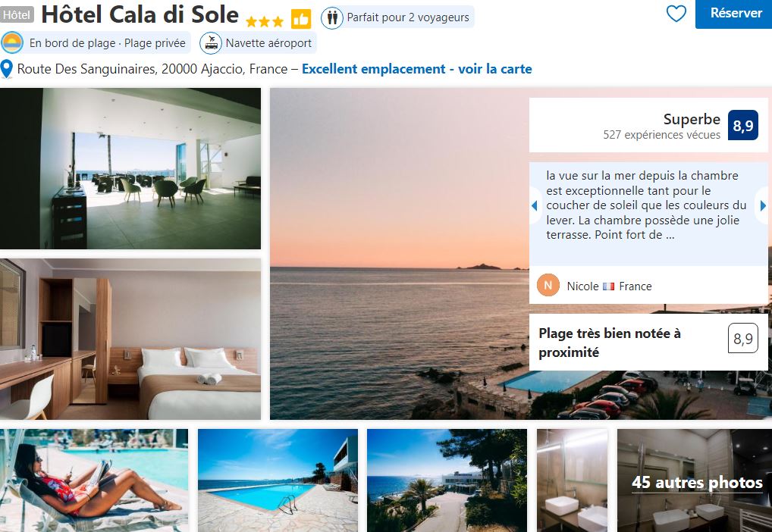Open the terrace lounge photo
This screenshot has width=772, height=532.
pos(130,168)
